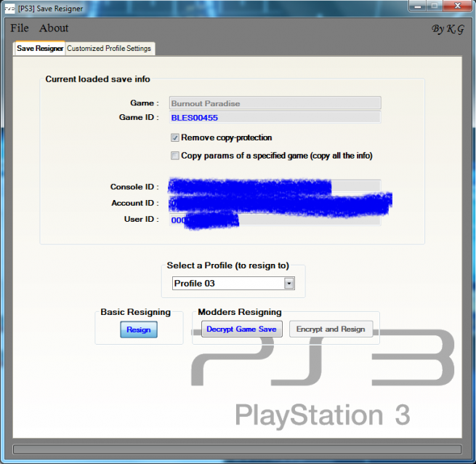
Task: Click the PS3 app icon in title bar
Action: (9, 9)
